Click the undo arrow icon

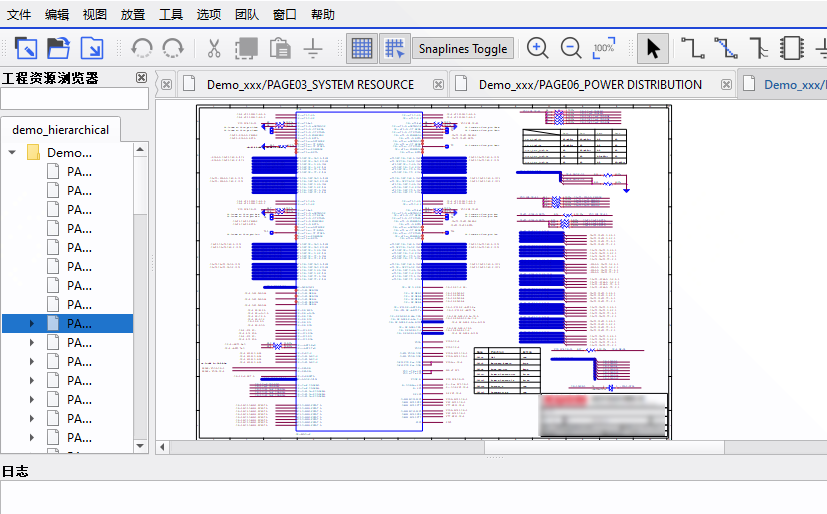tap(142, 48)
